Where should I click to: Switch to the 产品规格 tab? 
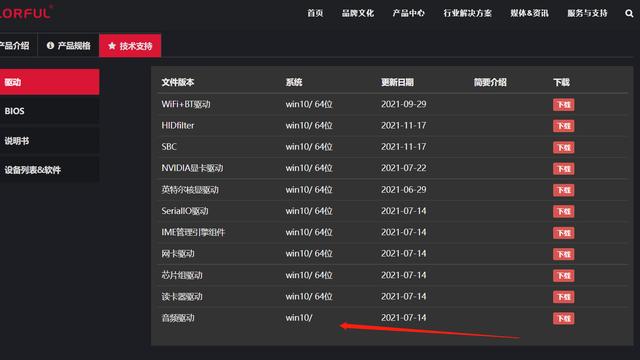tap(69, 46)
